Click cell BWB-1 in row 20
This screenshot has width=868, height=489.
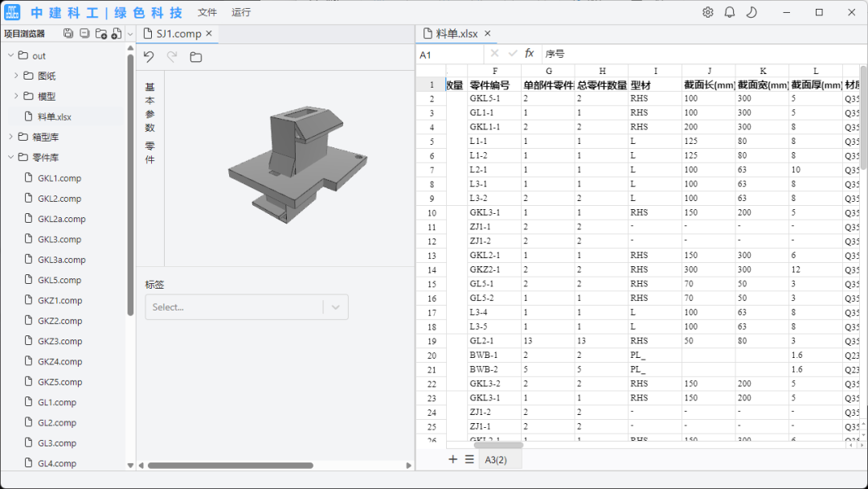coord(494,355)
